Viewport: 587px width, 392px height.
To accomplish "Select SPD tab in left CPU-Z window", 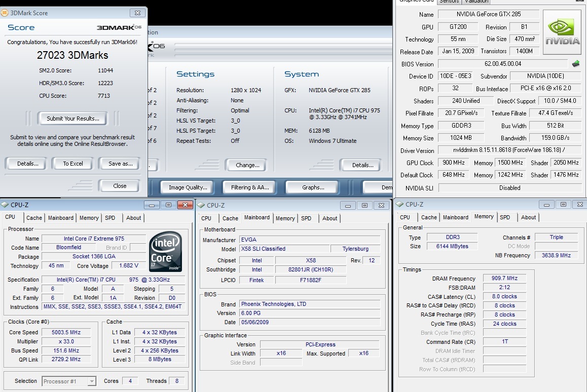I will tap(110, 218).
